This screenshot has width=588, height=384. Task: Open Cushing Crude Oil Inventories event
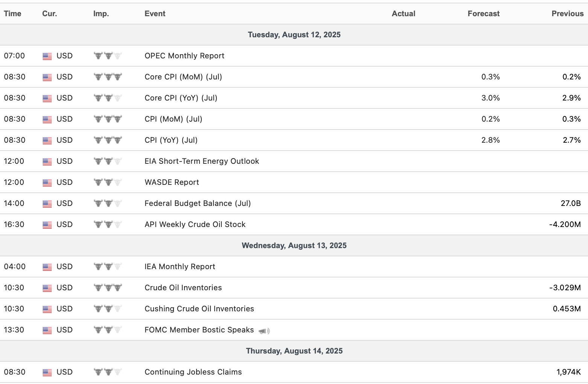click(x=199, y=309)
